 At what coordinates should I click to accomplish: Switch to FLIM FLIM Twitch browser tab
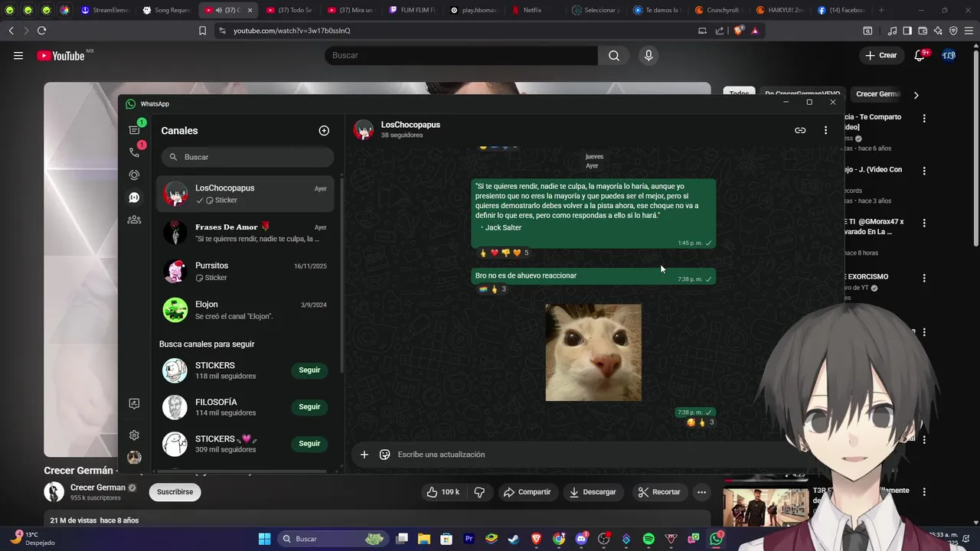pos(413,10)
